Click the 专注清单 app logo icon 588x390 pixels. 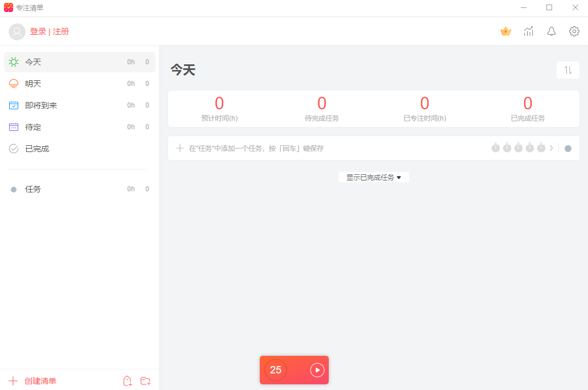point(9,7)
